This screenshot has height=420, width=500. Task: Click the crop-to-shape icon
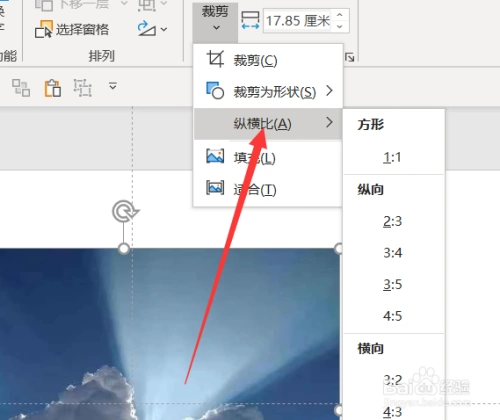coord(215,90)
